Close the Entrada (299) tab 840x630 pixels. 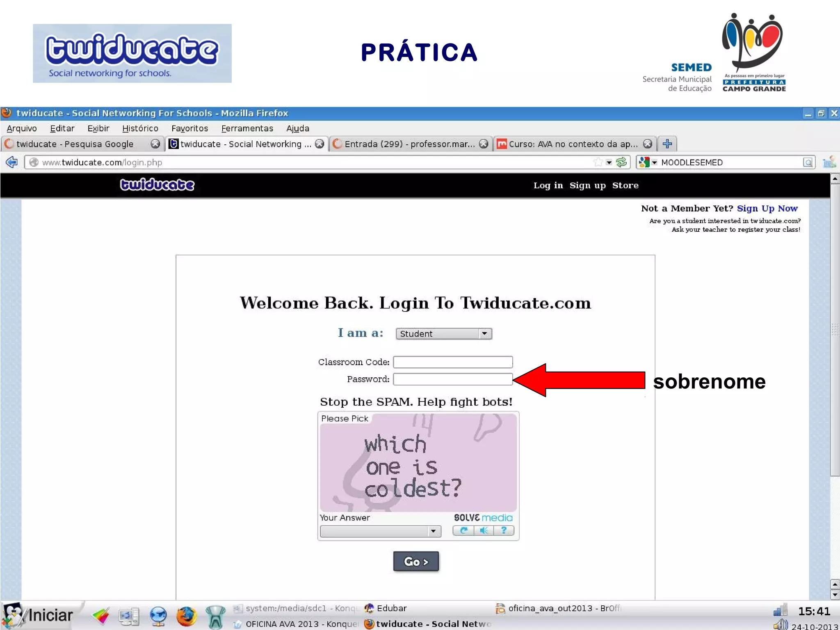point(484,144)
